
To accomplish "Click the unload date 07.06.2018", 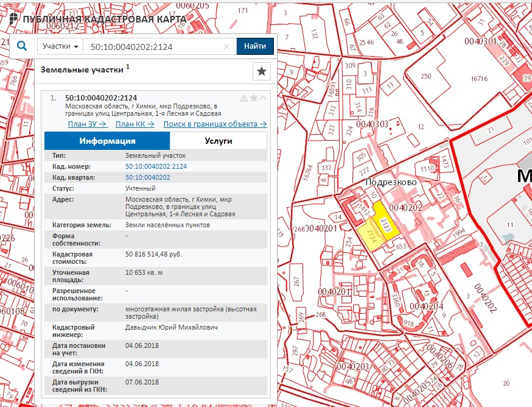I will (x=142, y=382).
